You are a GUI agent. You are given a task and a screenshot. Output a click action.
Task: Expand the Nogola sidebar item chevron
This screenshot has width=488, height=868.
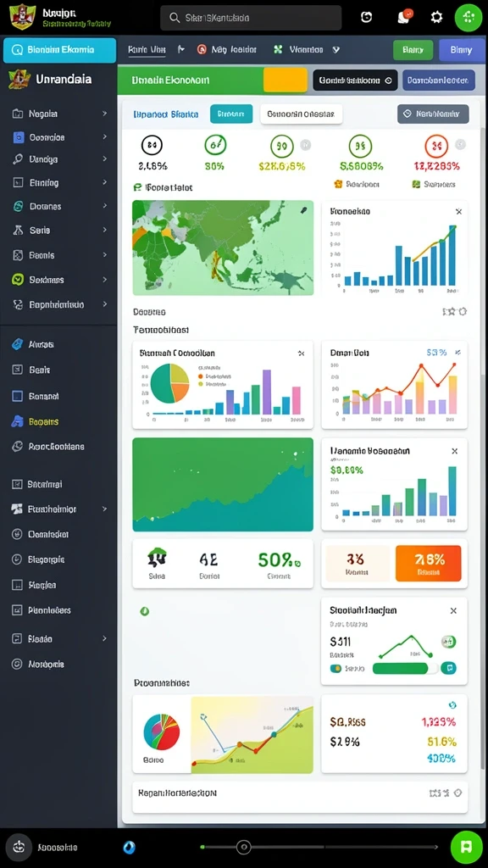(104, 114)
